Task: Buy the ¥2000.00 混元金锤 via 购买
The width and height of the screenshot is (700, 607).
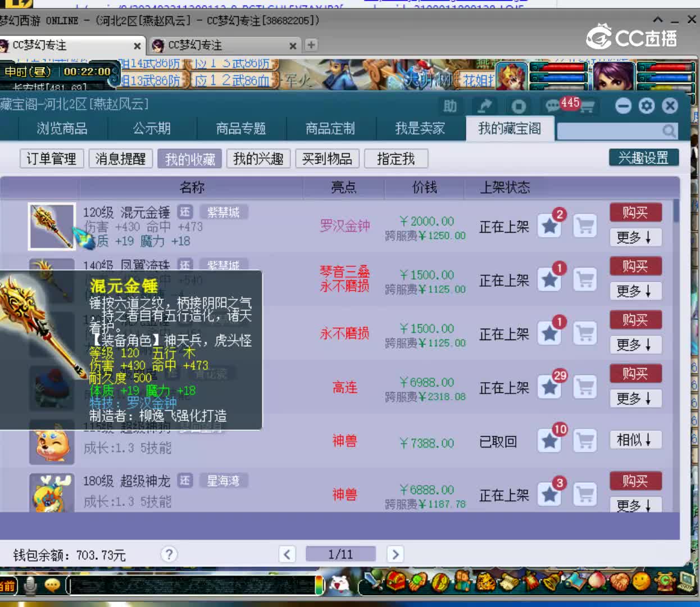Action: 635,212
